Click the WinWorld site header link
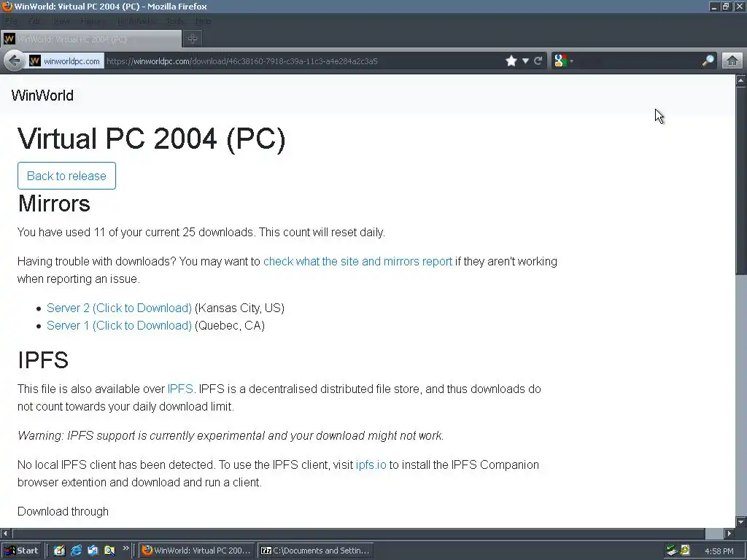The width and height of the screenshot is (747, 560). tap(42, 96)
